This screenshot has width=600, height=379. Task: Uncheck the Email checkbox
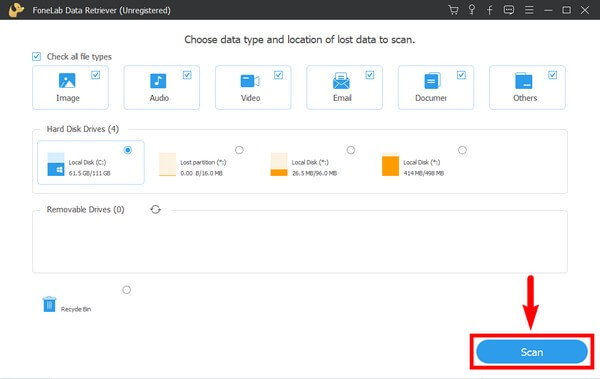(x=370, y=75)
